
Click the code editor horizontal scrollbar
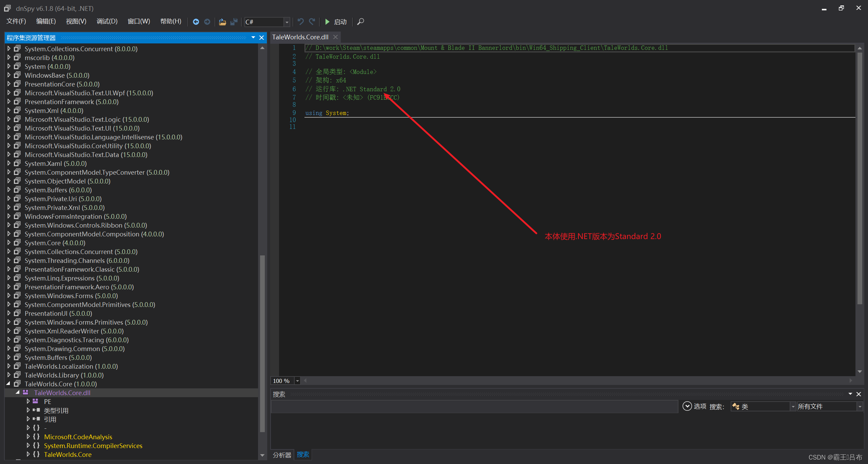click(x=578, y=381)
